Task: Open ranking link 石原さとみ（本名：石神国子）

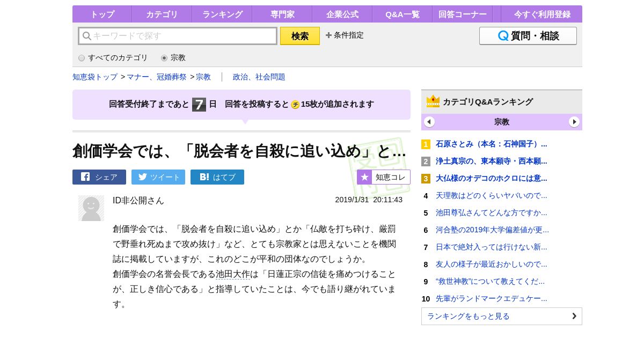Action: 492,144
